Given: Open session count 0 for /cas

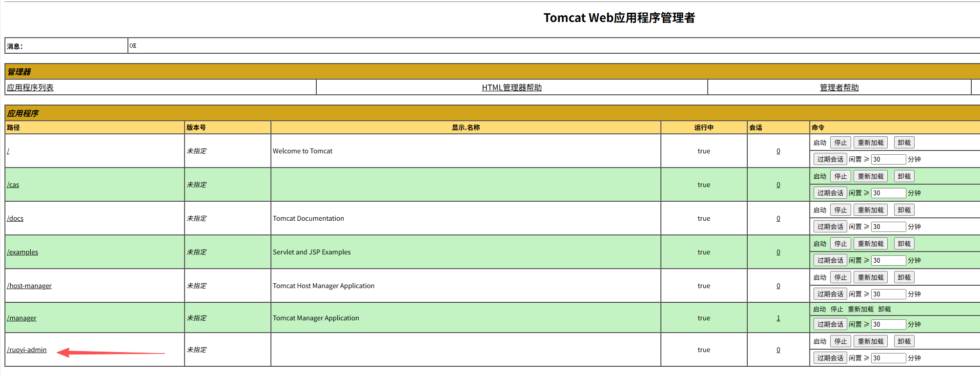Looking at the screenshot, I should [x=778, y=185].
